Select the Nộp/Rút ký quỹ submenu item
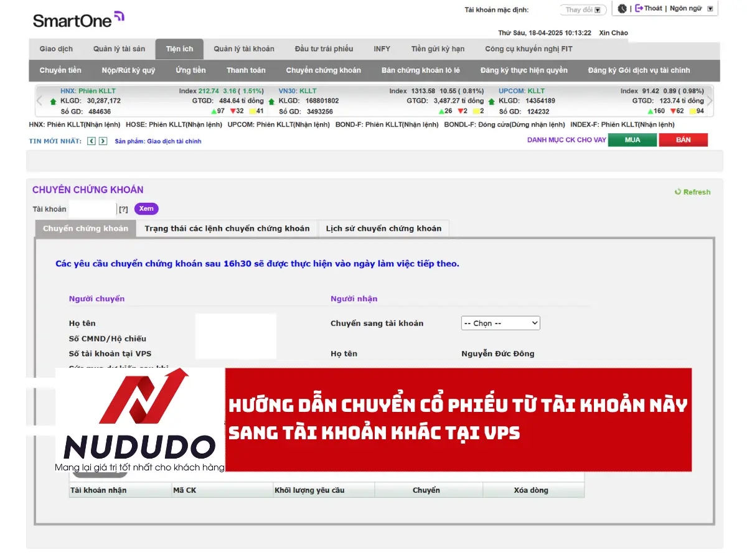The image size is (747, 560). point(128,70)
